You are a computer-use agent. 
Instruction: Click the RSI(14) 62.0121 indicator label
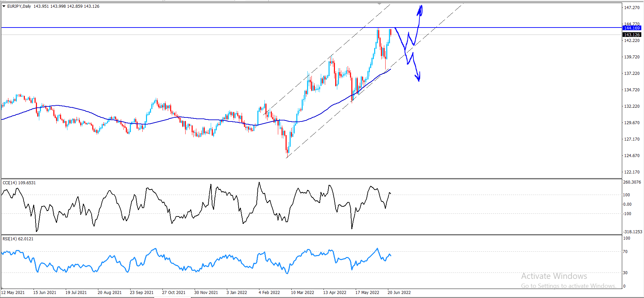coord(18,239)
